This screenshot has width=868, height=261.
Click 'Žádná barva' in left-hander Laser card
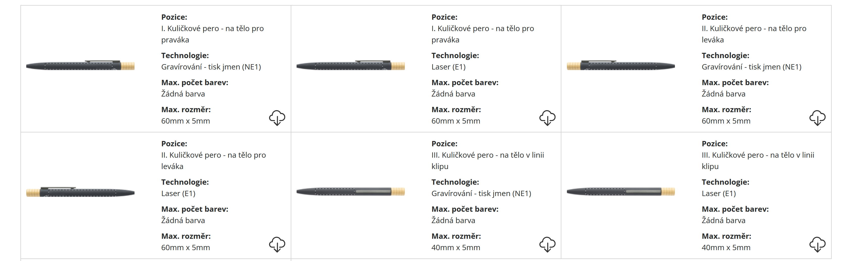click(x=183, y=221)
